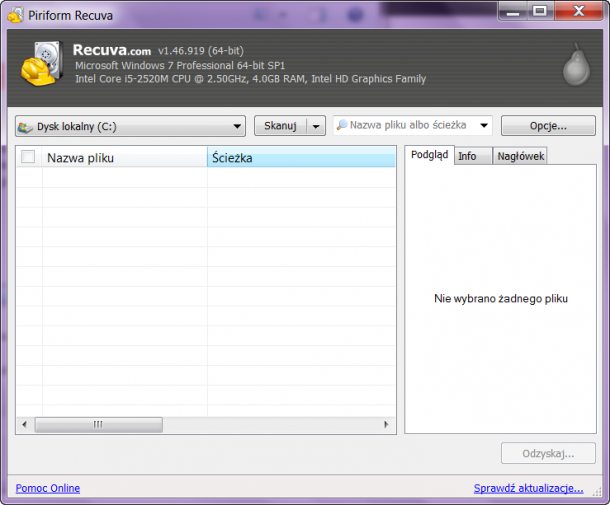Screen dimensions: 610x505
Task: Click the window resize grip corner
Action: (x=597, y=492)
